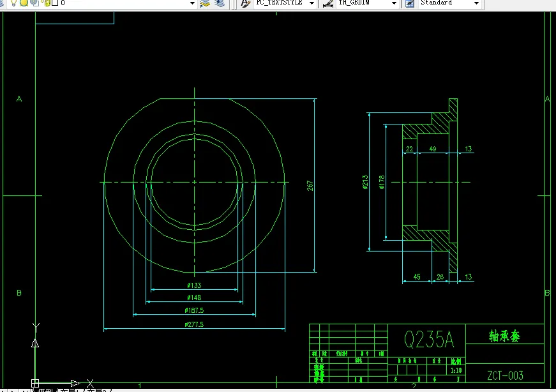Toggle the layer lock padlock icon
The height and width of the screenshot is (392, 556).
point(47,3)
